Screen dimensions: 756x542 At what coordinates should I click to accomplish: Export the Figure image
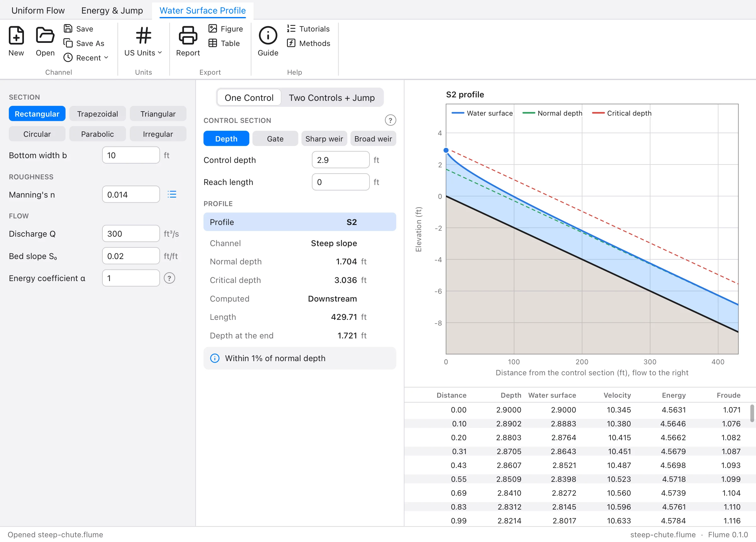(226, 29)
